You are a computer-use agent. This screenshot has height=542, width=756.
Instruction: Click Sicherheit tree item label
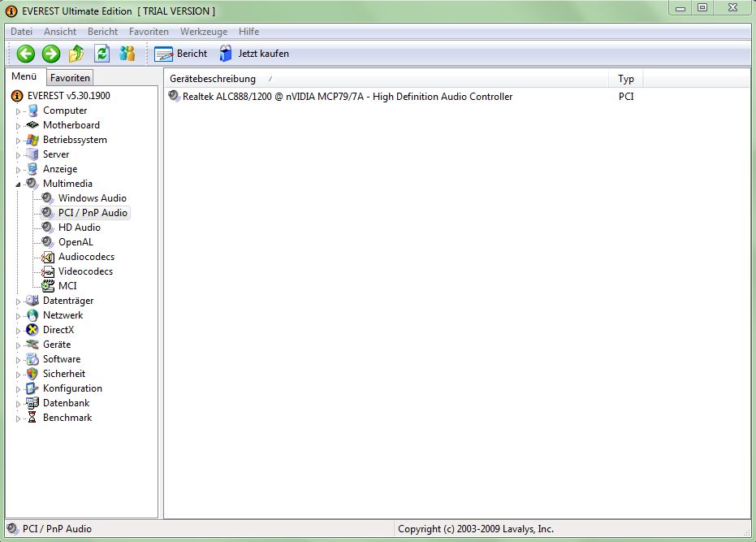click(64, 374)
